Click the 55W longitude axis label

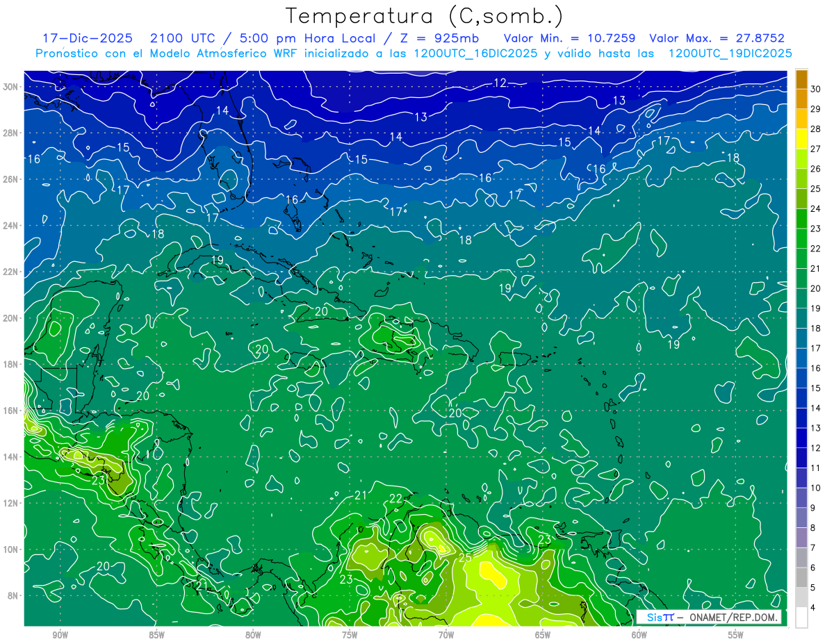point(736,635)
